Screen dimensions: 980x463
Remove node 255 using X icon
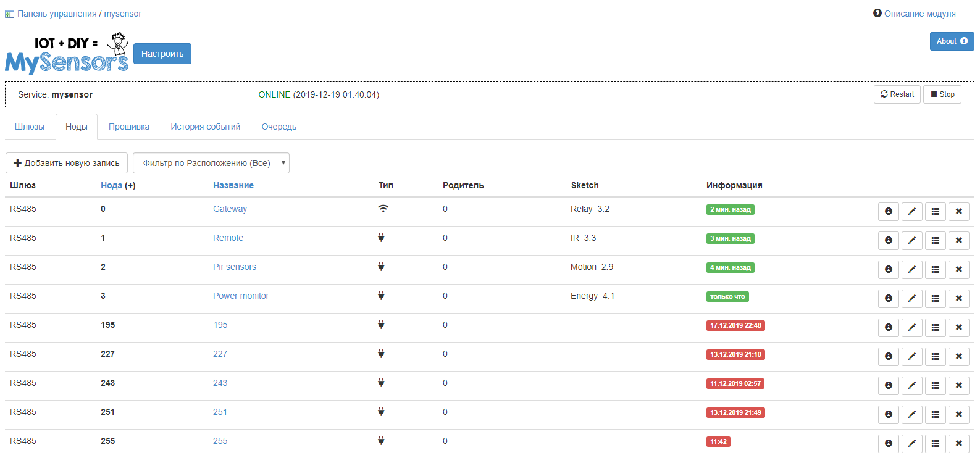pos(958,443)
